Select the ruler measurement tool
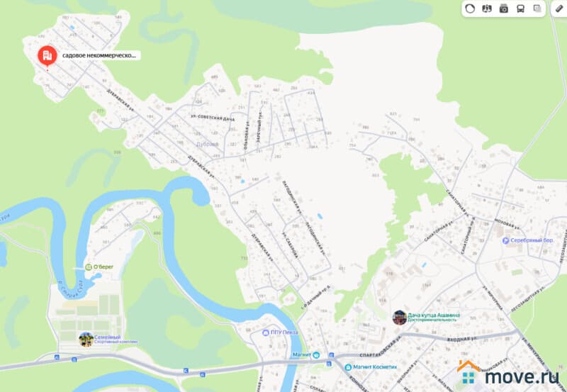This screenshot has width=567, height=392. tap(559, 9)
